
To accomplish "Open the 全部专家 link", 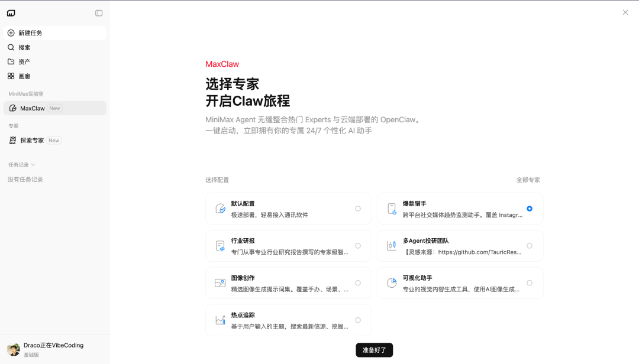I will click(528, 180).
